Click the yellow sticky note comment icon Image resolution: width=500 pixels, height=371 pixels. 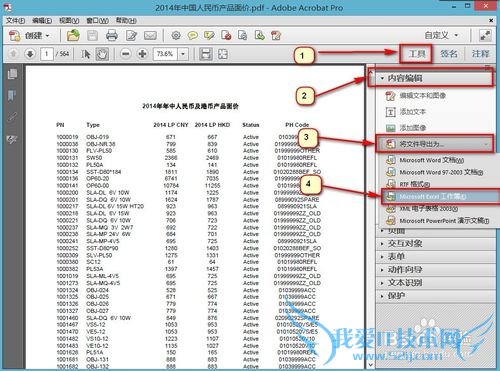click(192, 35)
